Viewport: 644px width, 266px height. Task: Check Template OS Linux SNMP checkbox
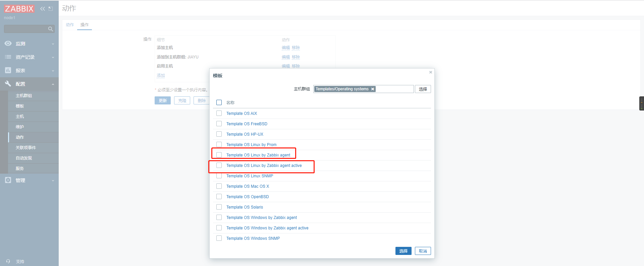[x=219, y=176]
